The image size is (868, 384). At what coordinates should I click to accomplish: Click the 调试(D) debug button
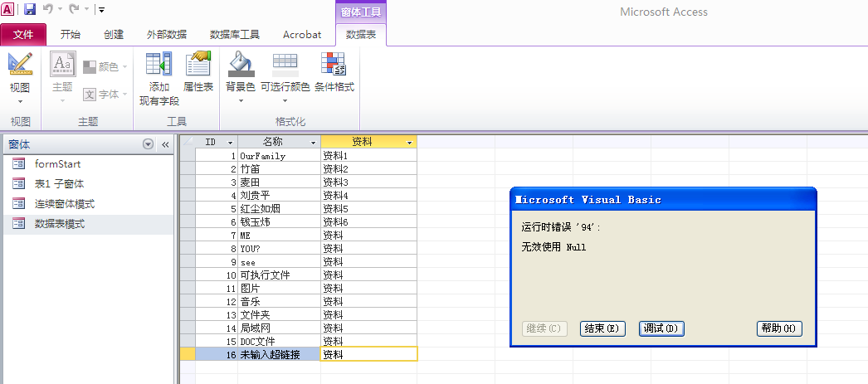click(661, 328)
